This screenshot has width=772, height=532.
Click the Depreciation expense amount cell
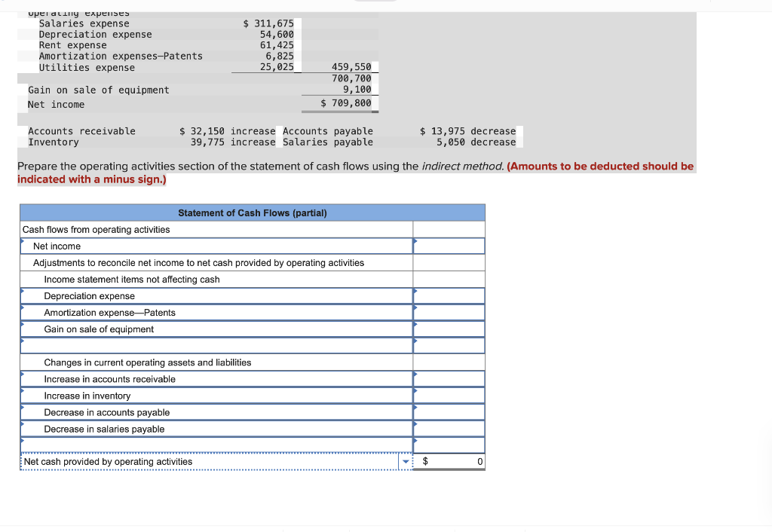point(449,295)
